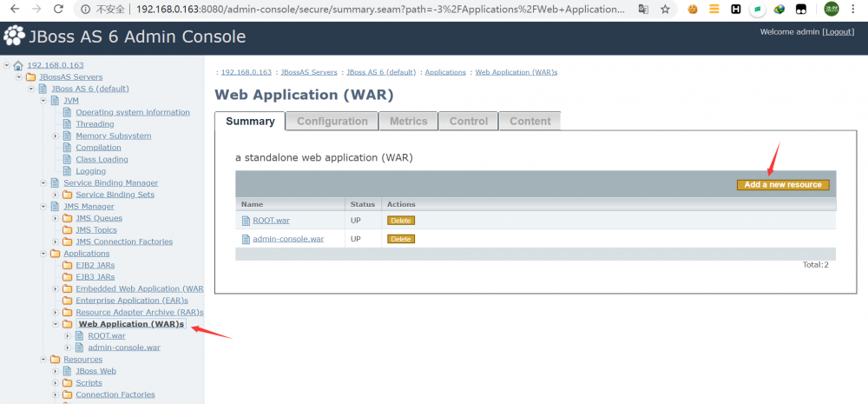Click the document icon beside Logging
Image resolution: width=868 pixels, height=404 pixels.
[x=67, y=171]
